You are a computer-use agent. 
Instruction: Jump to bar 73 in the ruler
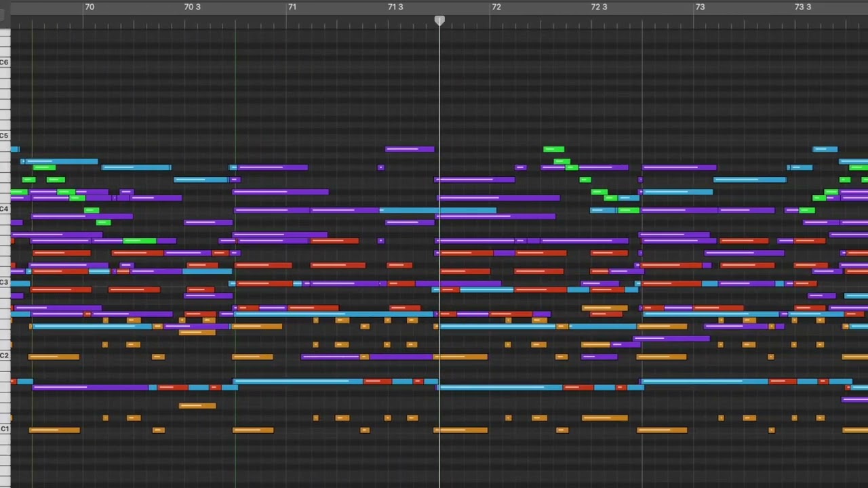700,7
